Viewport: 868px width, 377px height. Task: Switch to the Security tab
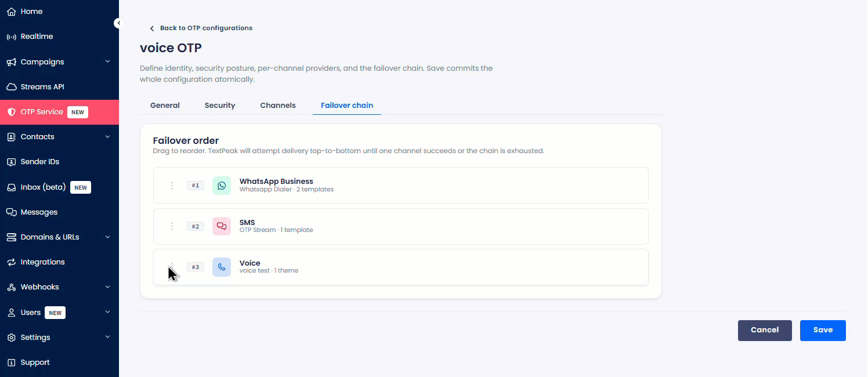(x=220, y=106)
